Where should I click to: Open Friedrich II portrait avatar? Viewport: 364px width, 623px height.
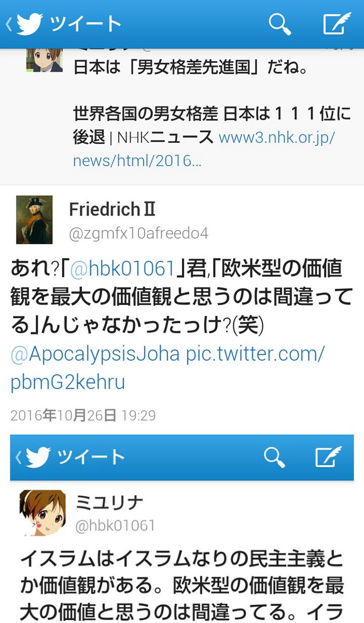34,220
